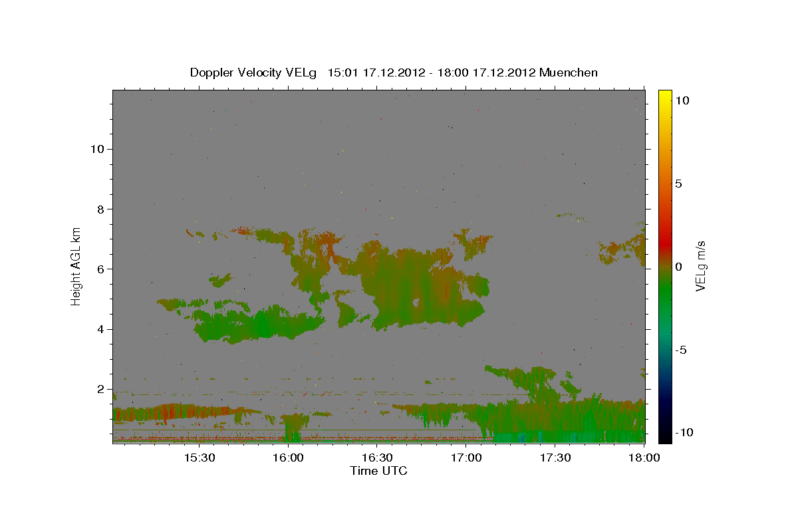The height and width of the screenshot is (532, 798).
Task: Click the 15:30 time tick label
Action: click(x=199, y=458)
